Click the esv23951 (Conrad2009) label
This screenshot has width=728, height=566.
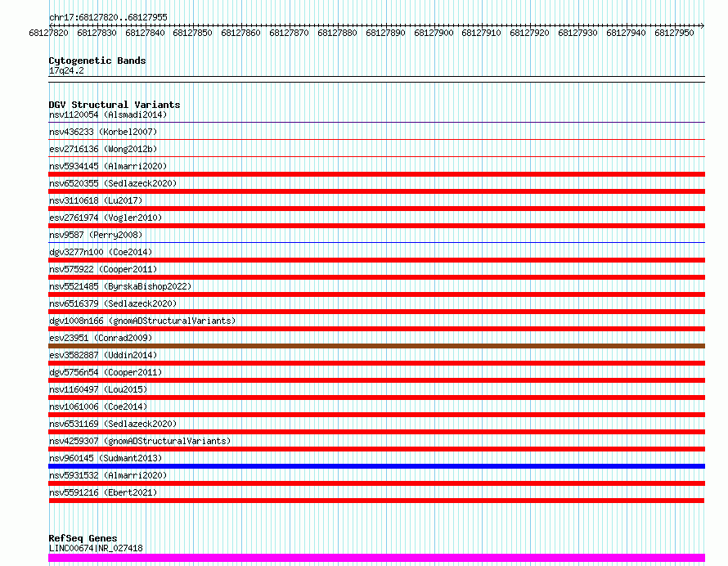[x=101, y=338]
